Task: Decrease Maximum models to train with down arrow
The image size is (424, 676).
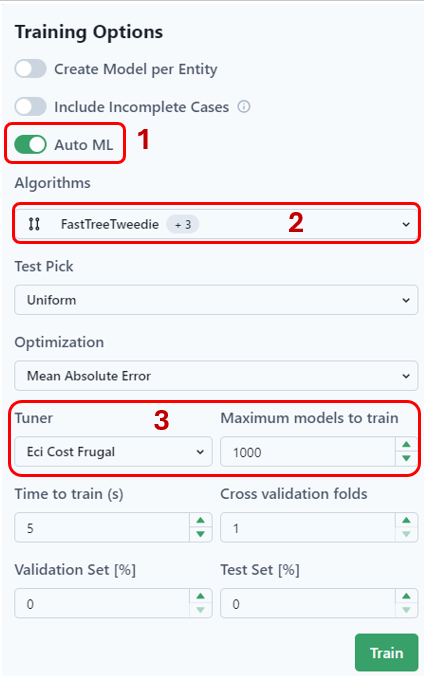Action: tap(406, 458)
